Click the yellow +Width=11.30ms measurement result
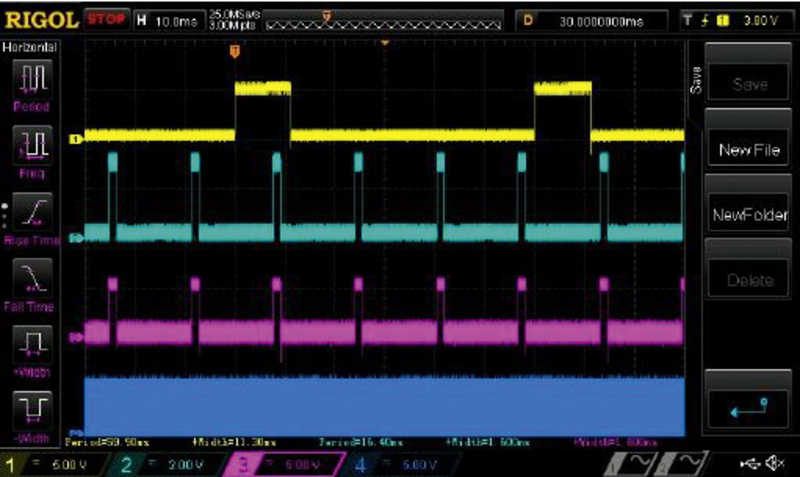Viewport: 800px width, 477px height. (x=235, y=442)
